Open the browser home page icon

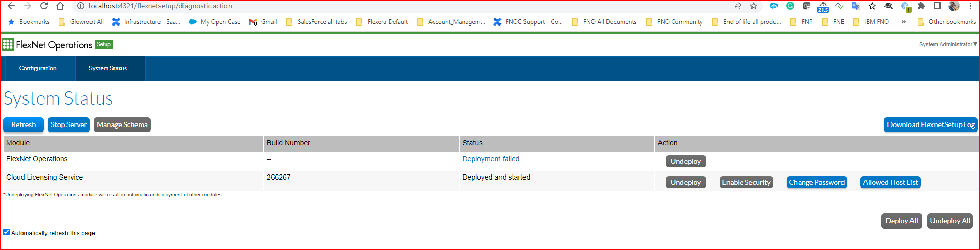pos(60,6)
